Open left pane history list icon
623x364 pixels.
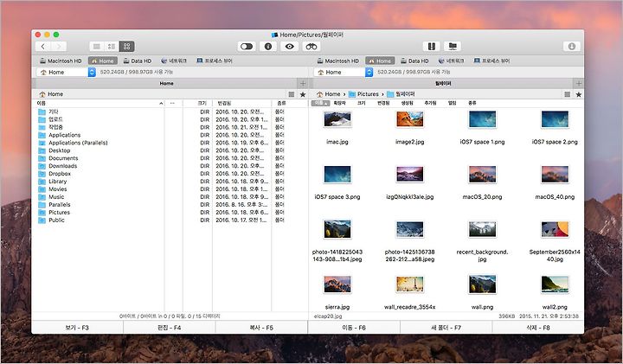tap(292, 94)
